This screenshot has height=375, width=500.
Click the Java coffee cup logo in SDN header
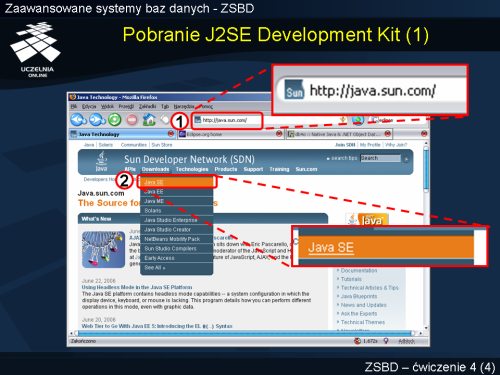(101, 161)
